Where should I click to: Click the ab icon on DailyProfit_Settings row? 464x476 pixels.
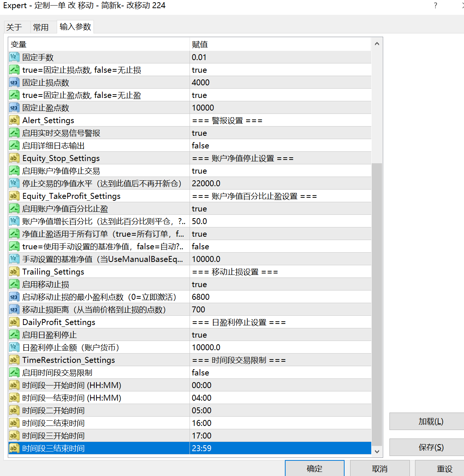pos(14,322)
